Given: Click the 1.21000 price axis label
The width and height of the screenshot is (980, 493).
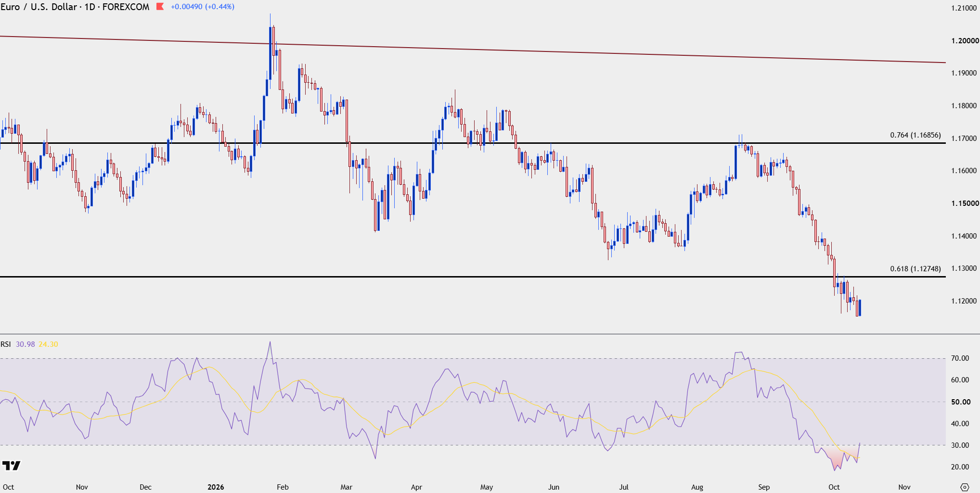Looking at the screenshot, I should (x=964, y=8).
